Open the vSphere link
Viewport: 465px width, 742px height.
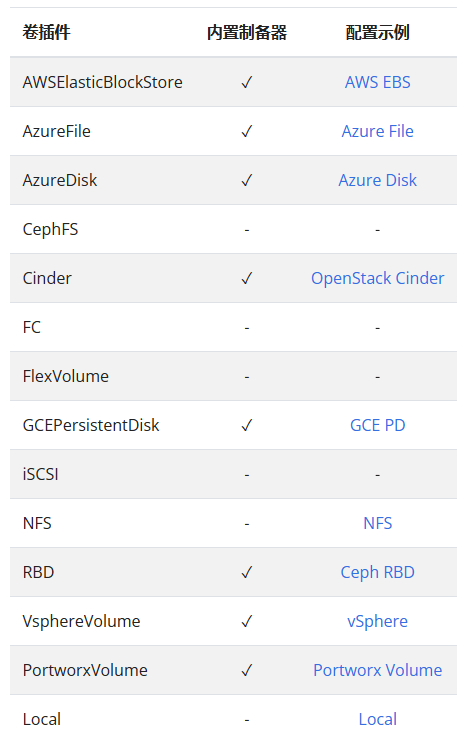[x=377, y=621]
